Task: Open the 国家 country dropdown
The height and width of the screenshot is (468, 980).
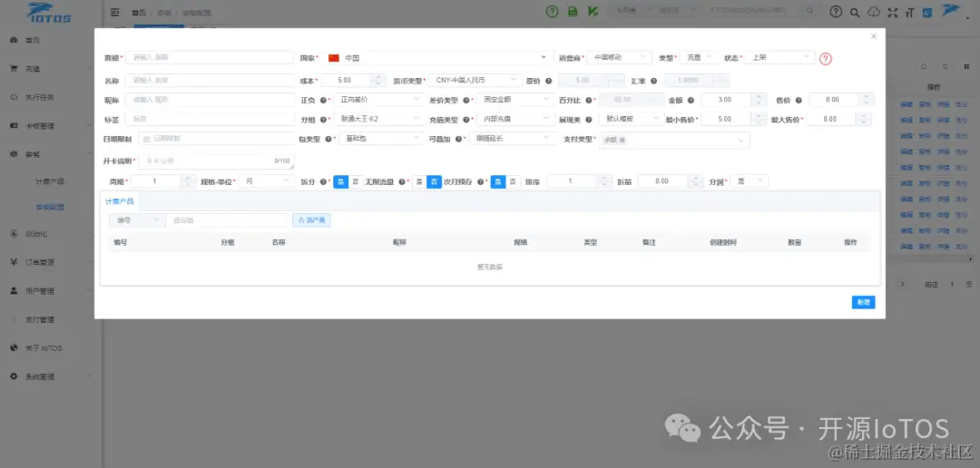Action: point(436,58)
